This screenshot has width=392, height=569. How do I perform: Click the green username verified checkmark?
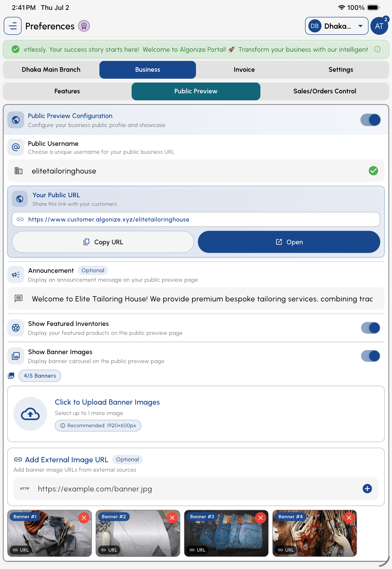[x=373, y=171]
